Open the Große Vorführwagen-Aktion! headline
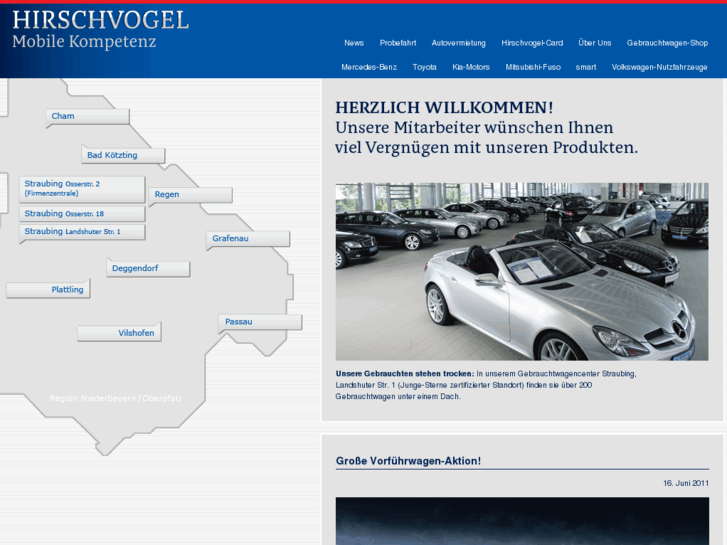This screenshot has width=727, height=545. coord(408,461)
